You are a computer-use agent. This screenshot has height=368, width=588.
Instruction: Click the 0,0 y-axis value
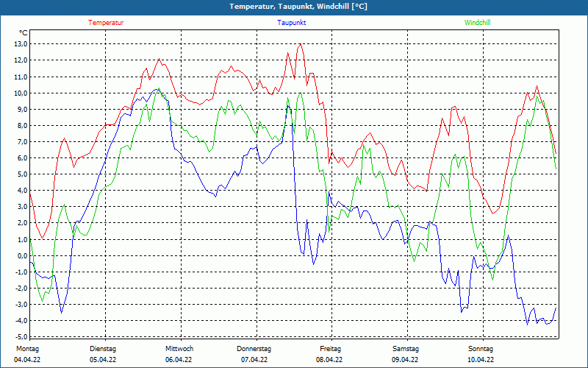pos(23,255)
